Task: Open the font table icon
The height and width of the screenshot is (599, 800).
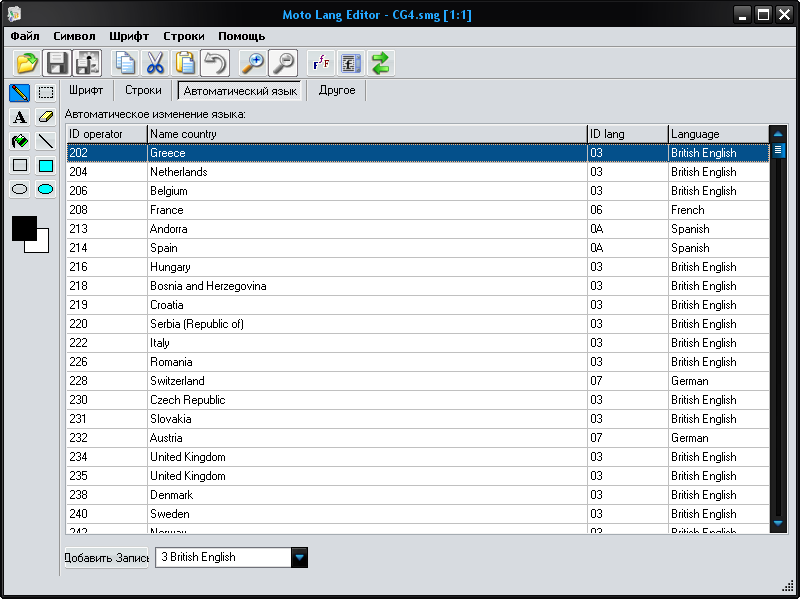Action: (x=351, y=63)
